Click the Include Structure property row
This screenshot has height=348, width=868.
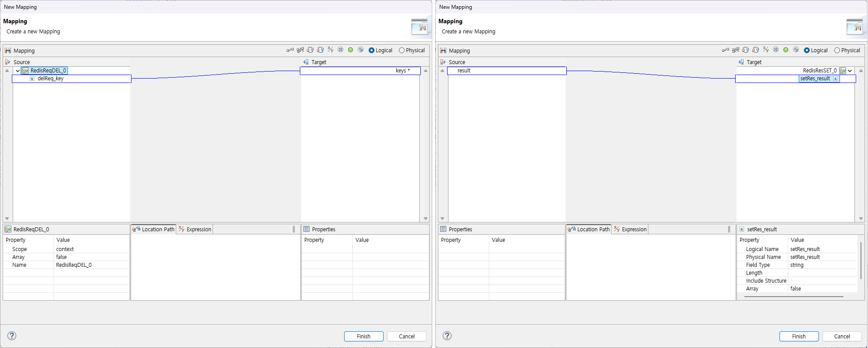click(x=798, y=281)
